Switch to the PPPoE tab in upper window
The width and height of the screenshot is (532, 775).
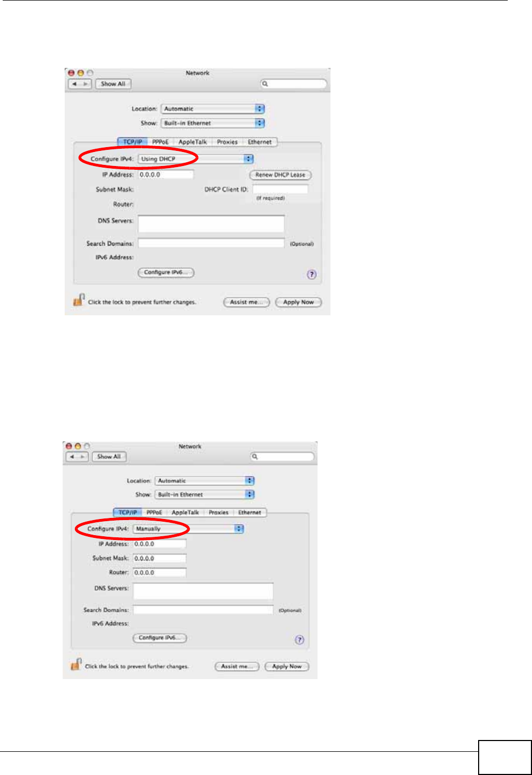tap(160, 142)
